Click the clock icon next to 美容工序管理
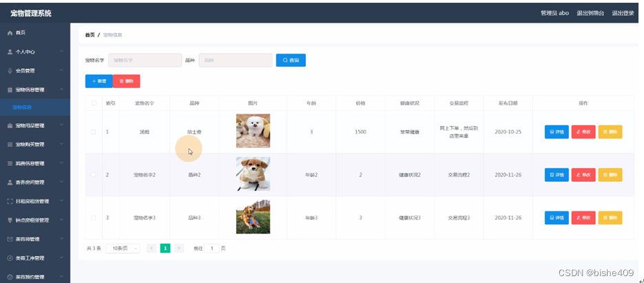The image size is (644, 283). pos(10,258)
